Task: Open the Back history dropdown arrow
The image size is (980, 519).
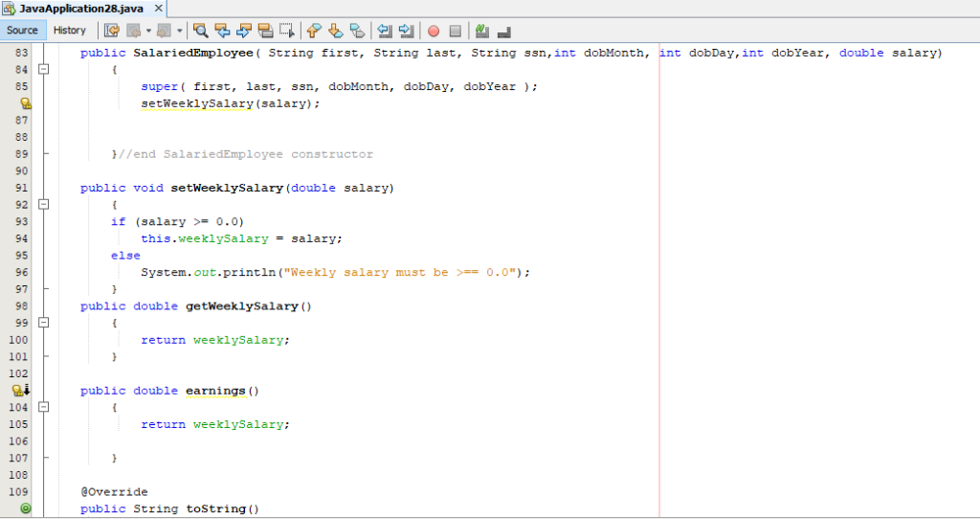Action: (x=148, y=30)
